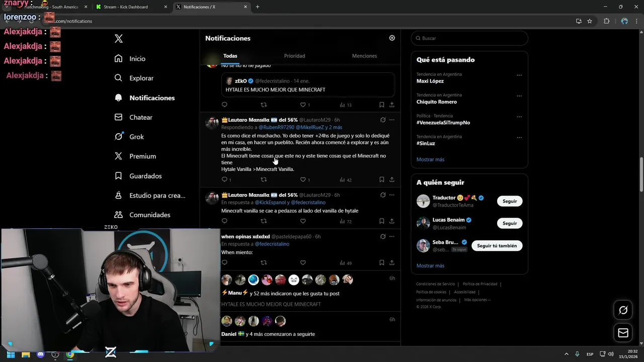The width and height of the screenshot is (644, 362).
Task: Share the post with 13 views
Action: pos(391,105)
